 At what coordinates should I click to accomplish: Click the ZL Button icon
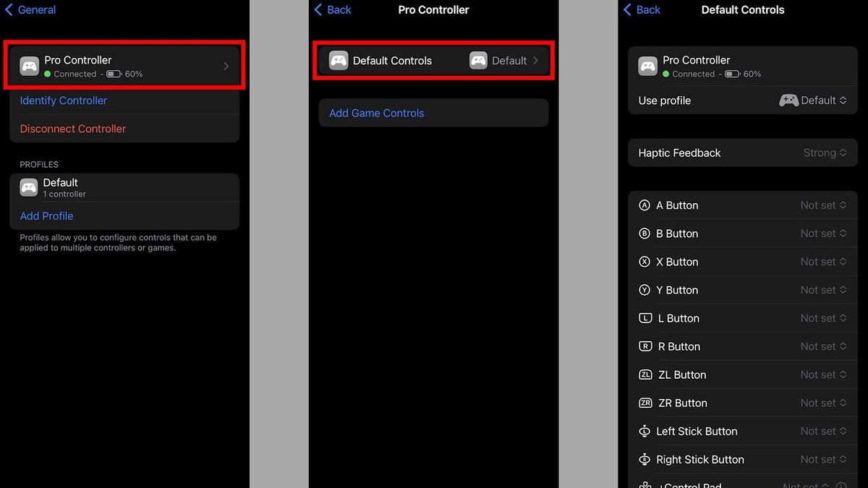[644, 374]
